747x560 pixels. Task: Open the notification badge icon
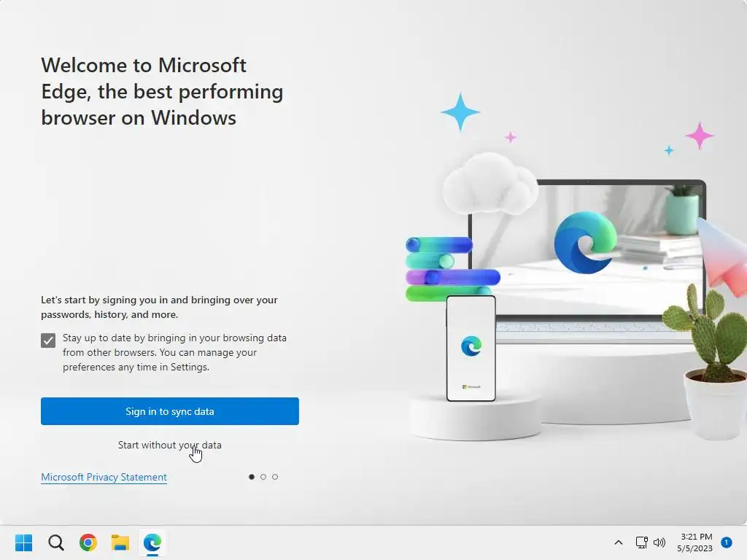[727, 542]
